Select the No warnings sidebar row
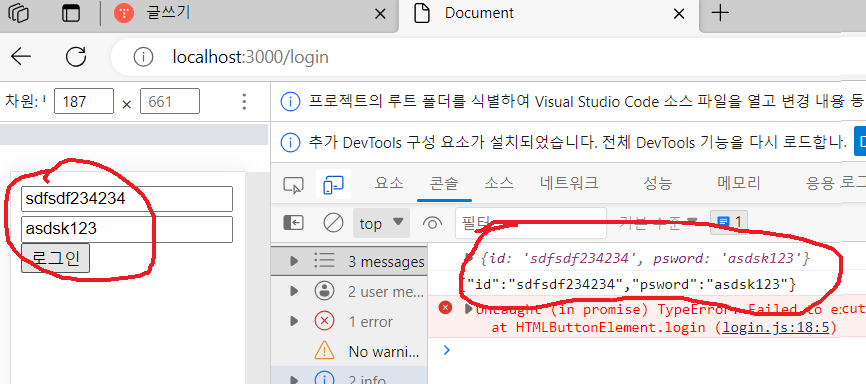The image size is (866, 384). (349, 351)
